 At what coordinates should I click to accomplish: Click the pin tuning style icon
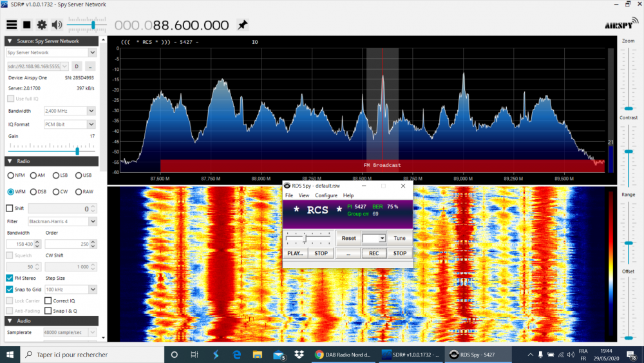pos(242,25)
